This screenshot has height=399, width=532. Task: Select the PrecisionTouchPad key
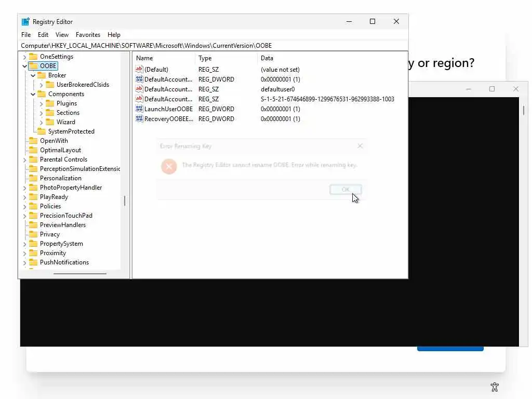(x=66, y=216)
